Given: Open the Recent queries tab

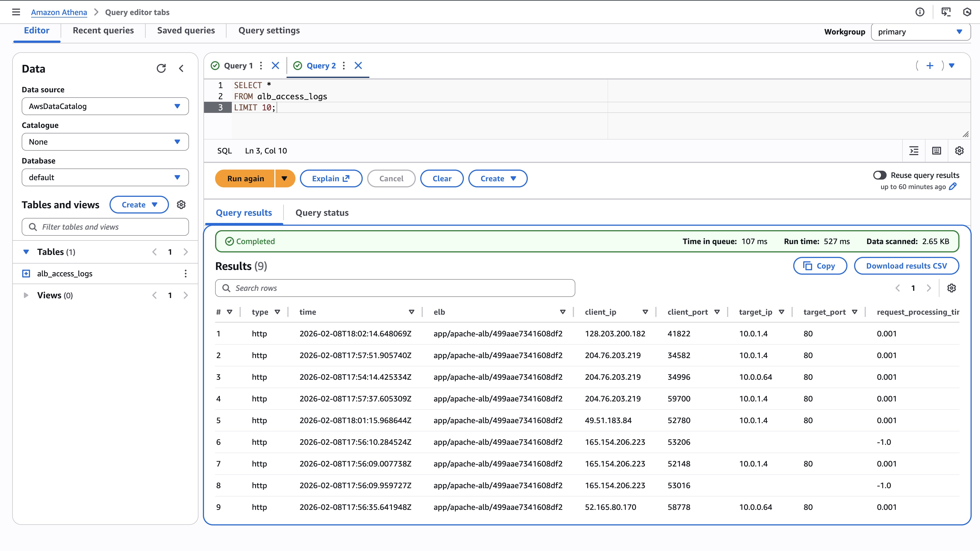Looking at the screenshot, I should tap(103, 31).
